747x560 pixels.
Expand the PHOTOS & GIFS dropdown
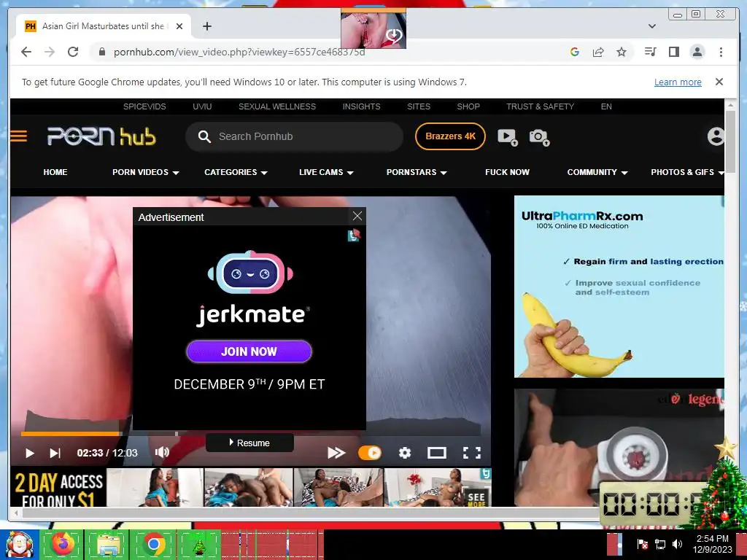pyautogui.click(x=687, y=172)
